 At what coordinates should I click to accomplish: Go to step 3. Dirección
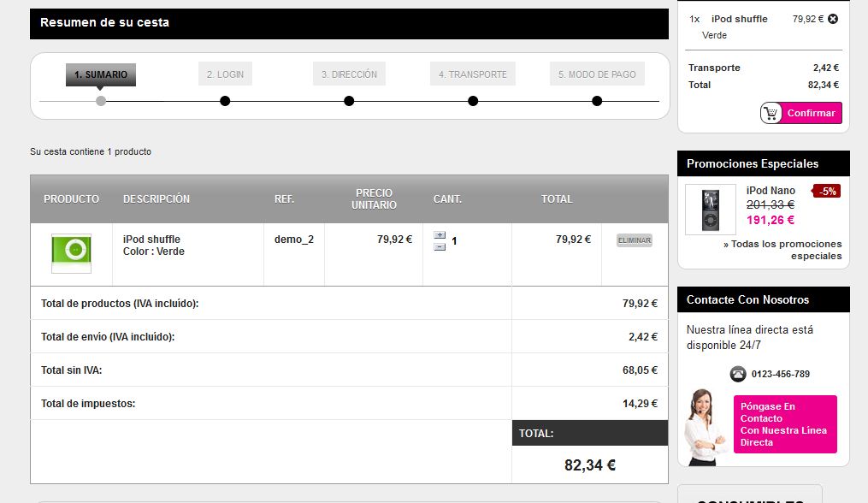[349, 74]
